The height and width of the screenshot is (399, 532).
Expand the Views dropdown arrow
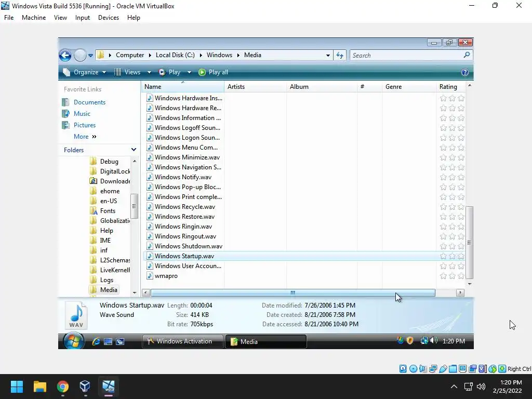tap(149, 72)
